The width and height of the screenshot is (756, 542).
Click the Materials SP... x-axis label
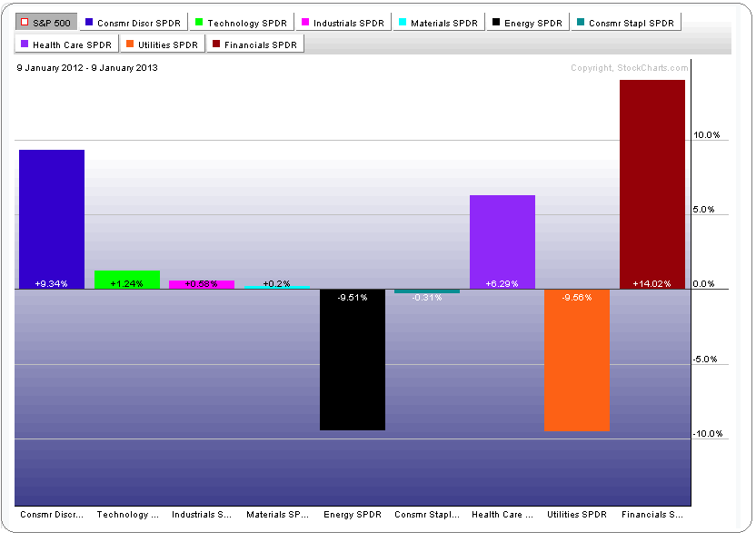(x=277, y=515)
